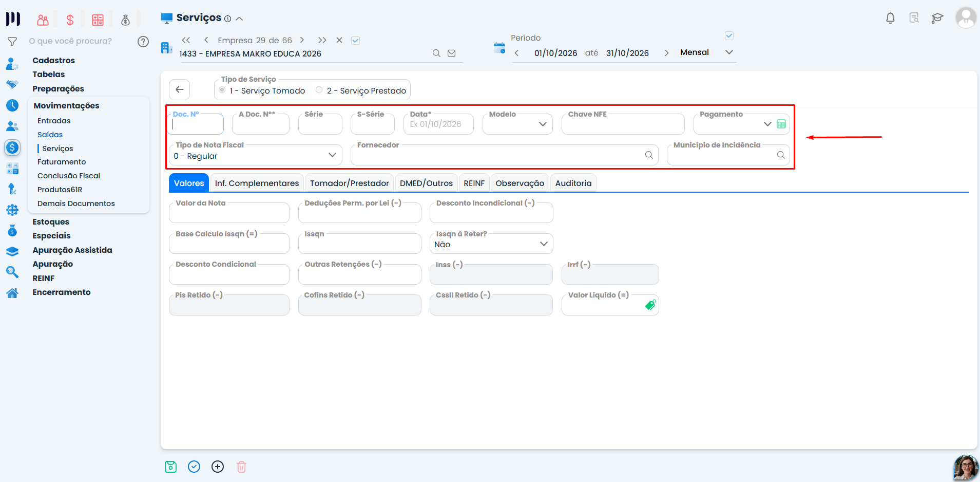Click the company search magnifier icon
Image resolution: width=980 pixels, height=482 pixels.
(x=436, y=53)
